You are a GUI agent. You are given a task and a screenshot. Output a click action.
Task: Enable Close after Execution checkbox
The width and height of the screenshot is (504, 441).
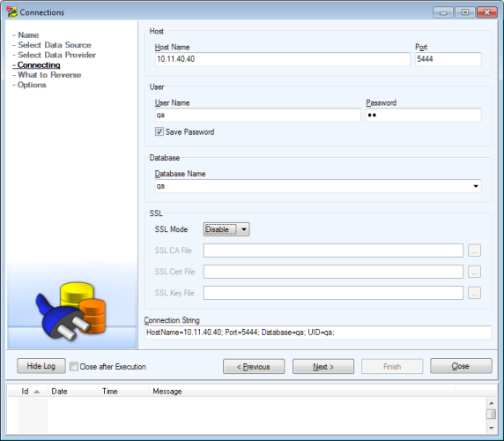pyautogui.click(x=74, y=366)
